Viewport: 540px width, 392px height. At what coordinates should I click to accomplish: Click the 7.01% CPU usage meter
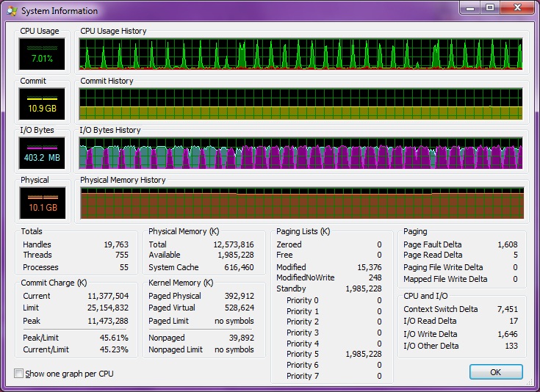(x=42, y=54)
